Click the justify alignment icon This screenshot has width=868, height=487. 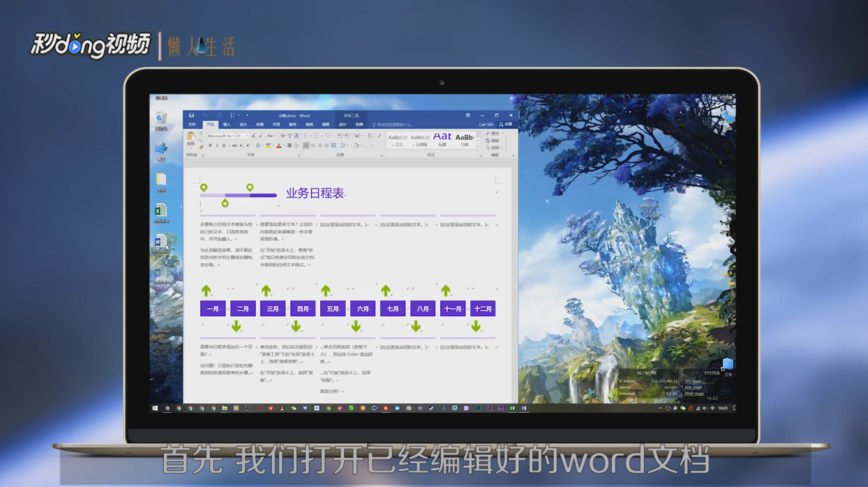point(326,145)
